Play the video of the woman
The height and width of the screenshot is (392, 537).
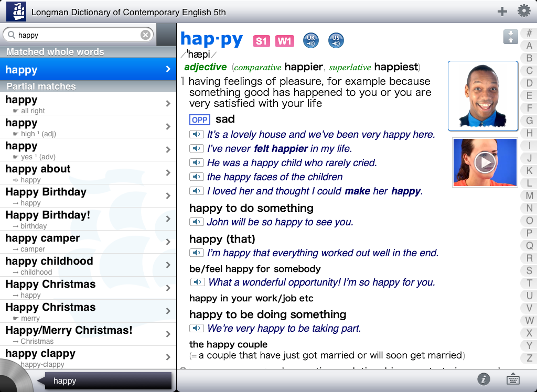[485, 162]
